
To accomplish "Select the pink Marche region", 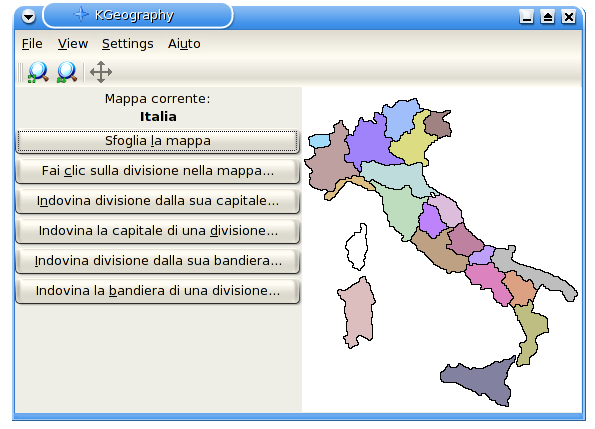I will [448, 209].
